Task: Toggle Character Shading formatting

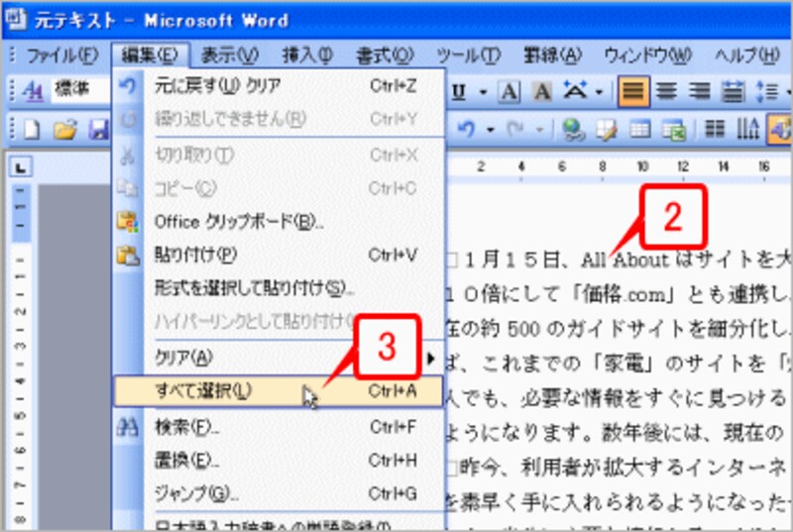Action: tap(542, 92)
